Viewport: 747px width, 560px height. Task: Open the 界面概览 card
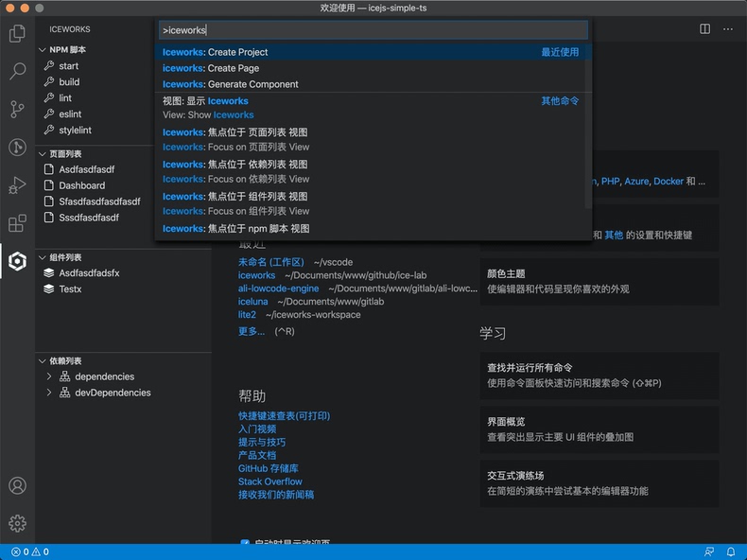click(599, 429)
